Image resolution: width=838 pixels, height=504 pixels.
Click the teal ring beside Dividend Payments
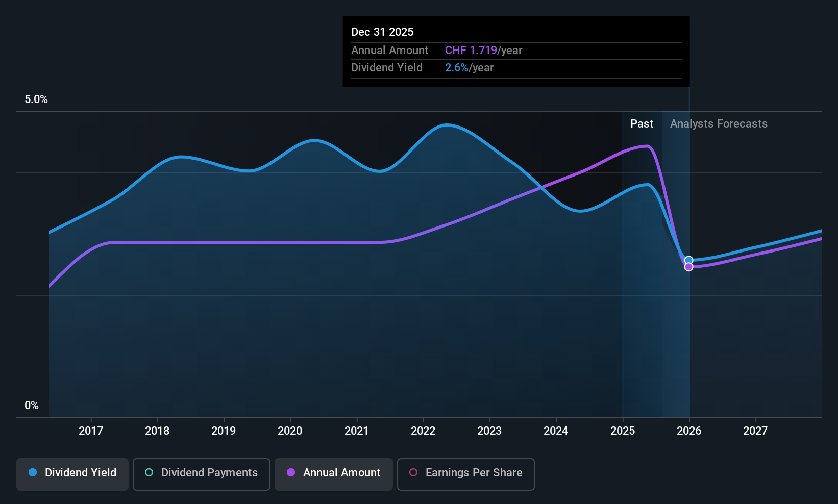(149, 473)
